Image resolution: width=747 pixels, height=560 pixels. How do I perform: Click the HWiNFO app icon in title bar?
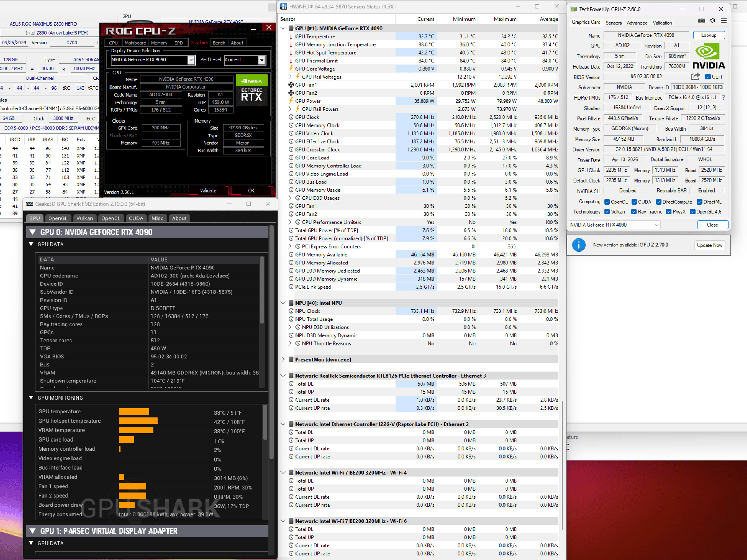(284, 7)
